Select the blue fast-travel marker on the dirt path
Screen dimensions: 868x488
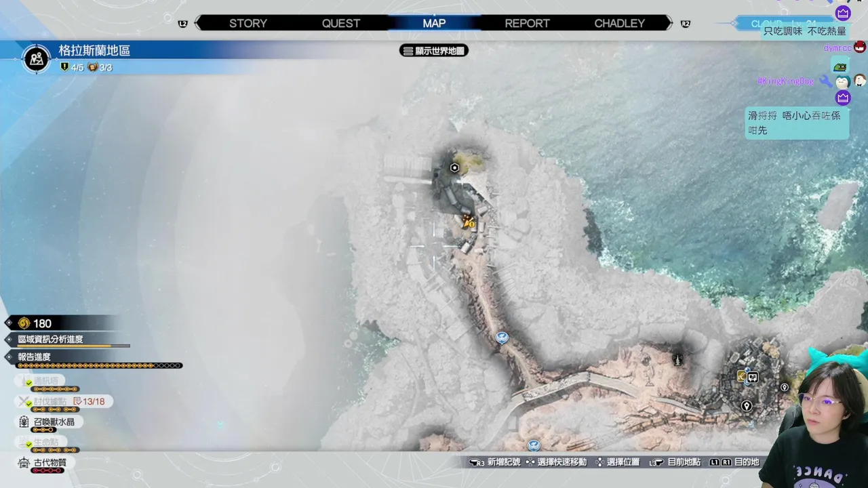(x=502, y=337)
